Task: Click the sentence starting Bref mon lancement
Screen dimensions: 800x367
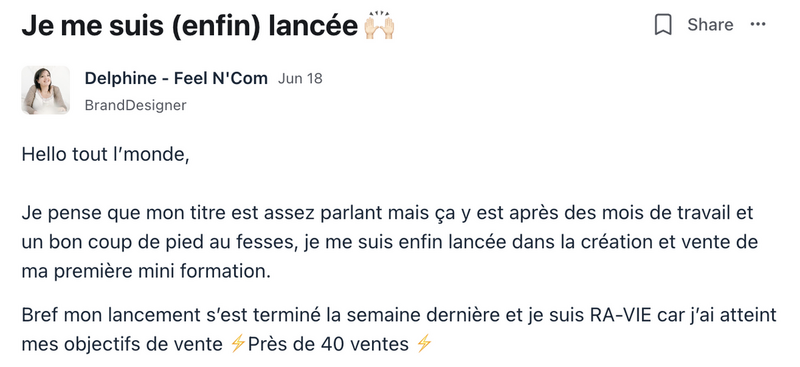Action: pos(399,330)
